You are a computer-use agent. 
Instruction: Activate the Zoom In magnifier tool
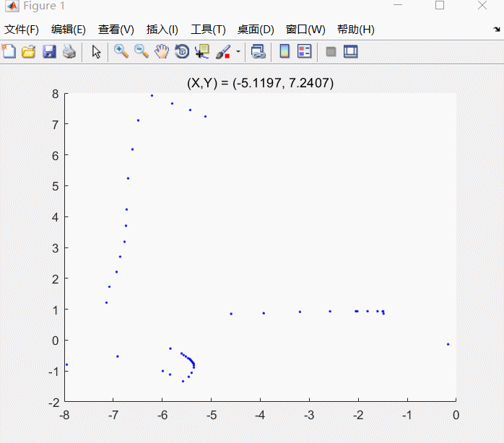[x=121, y=51]
